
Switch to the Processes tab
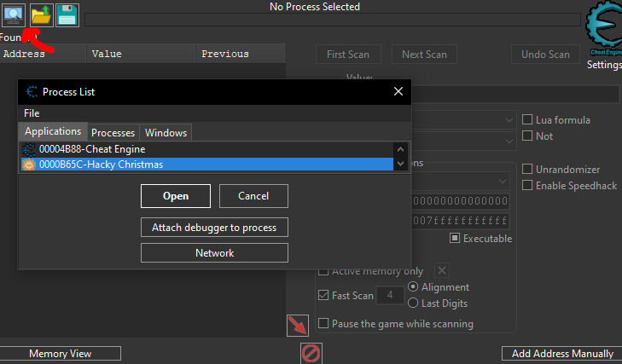point(113,133)
